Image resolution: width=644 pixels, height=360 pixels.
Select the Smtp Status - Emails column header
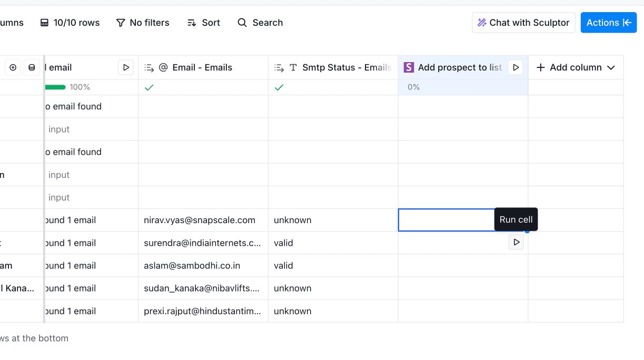pos(346,67)
